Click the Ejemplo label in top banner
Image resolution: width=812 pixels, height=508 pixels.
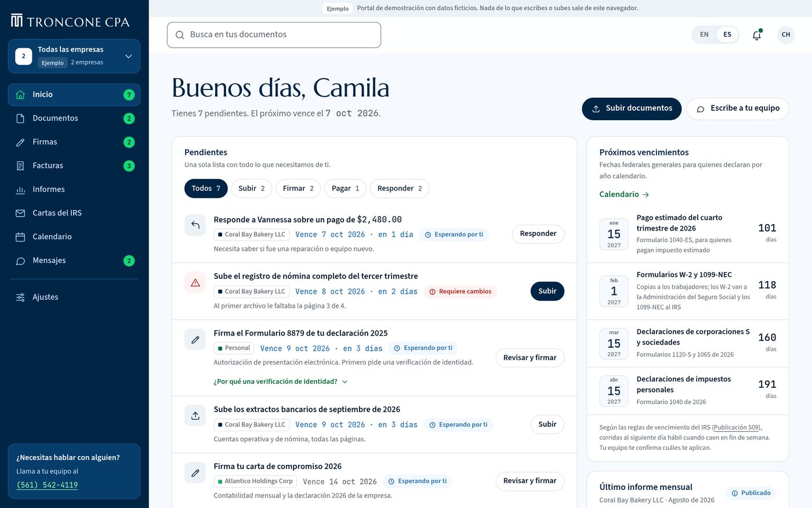click(338, 9)
